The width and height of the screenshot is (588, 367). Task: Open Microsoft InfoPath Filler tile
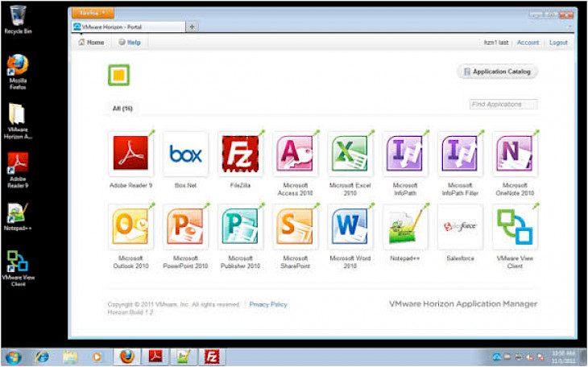coord(460,154)
